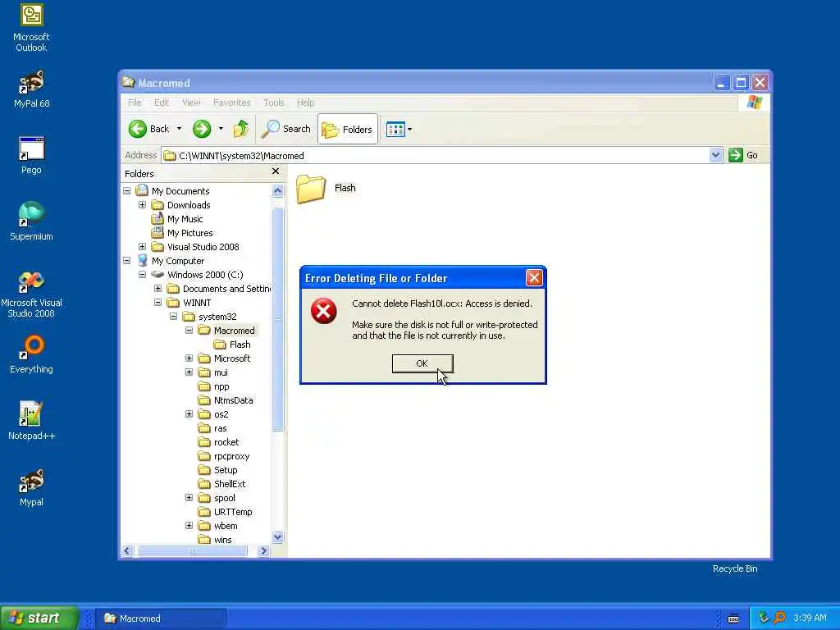Click the Macromed taskbar button
This screenshot has width=840, height=630.
[161, 619]
